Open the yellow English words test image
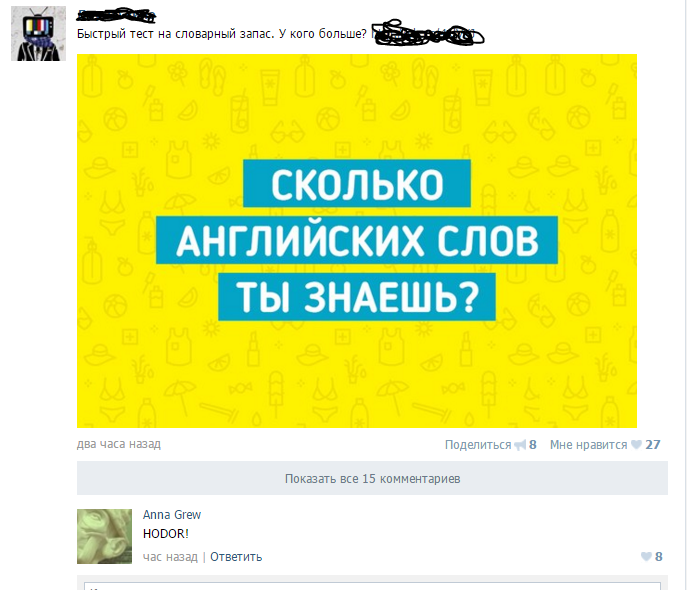698x590 pixels. (357, 241)
